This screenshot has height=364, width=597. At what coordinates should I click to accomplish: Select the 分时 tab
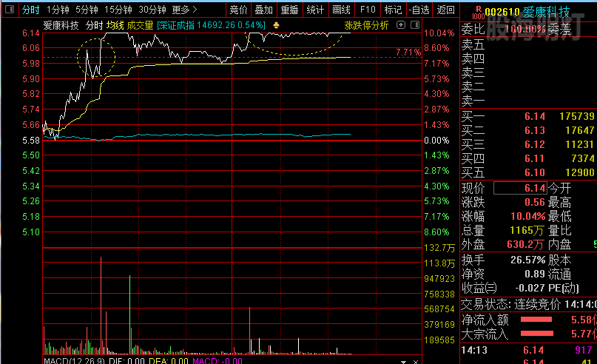30,10
